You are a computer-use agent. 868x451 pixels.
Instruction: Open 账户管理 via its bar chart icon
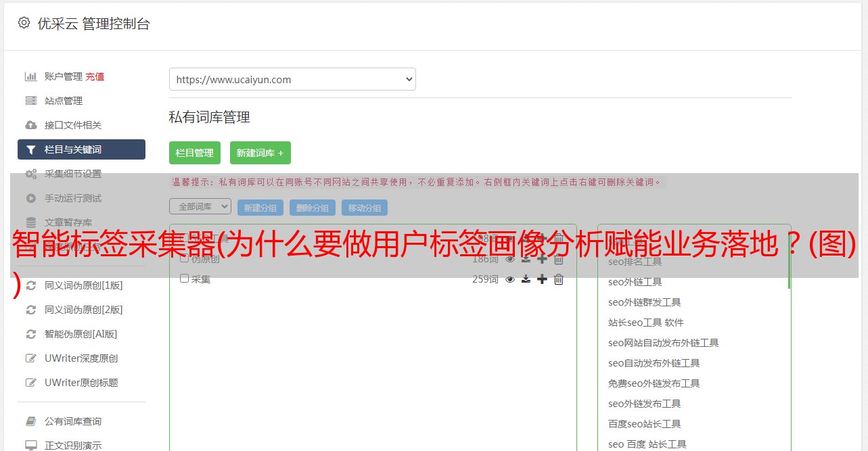click(31, 76)
